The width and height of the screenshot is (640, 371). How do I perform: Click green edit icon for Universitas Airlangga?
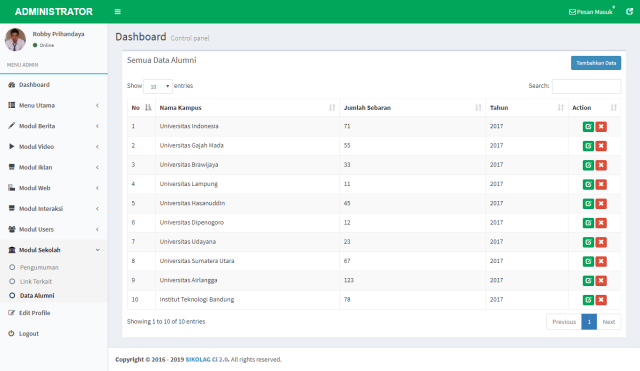coord(588,280)
